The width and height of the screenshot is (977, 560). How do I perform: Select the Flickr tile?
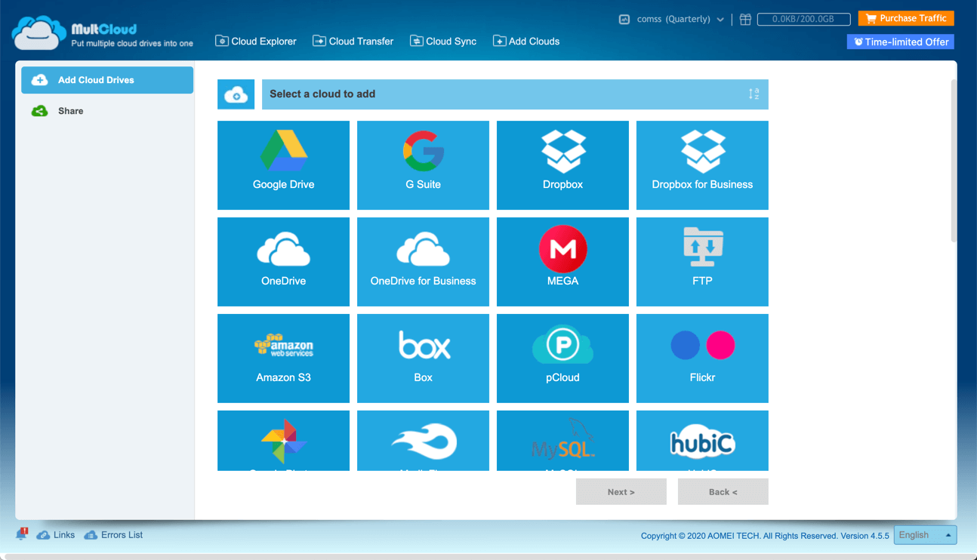coord(702,358)
